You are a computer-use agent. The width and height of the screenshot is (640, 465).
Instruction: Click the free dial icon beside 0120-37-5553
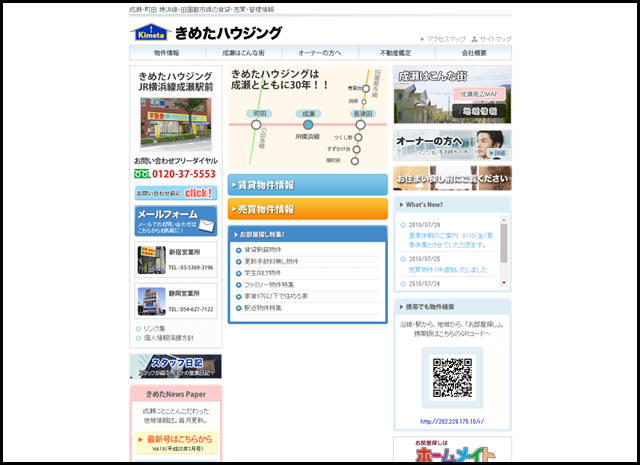[x=142, y=174]
